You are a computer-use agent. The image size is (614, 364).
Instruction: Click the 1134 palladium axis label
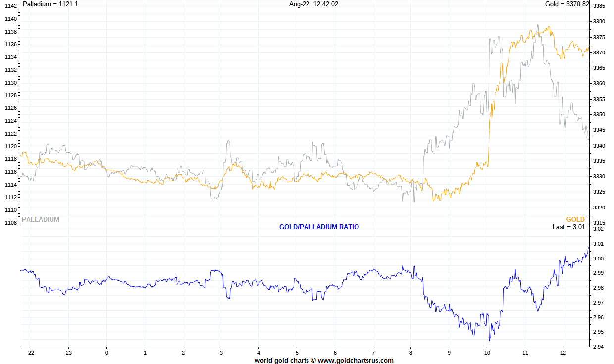[11, 57]
